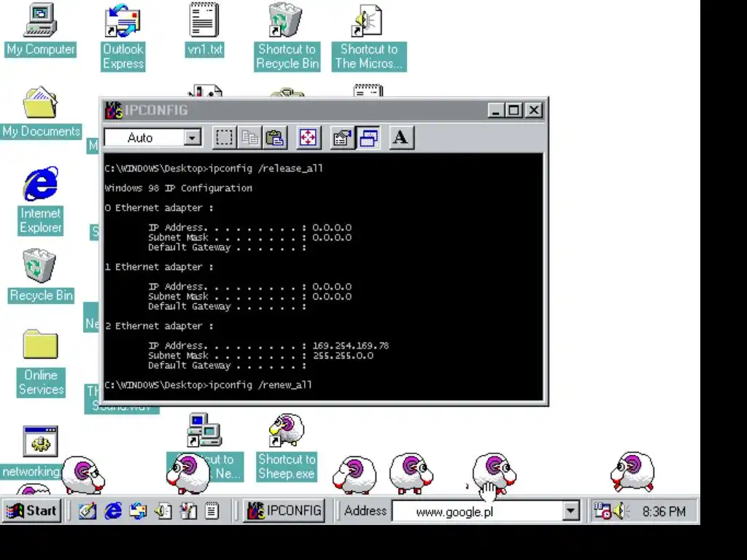Click the 2 Ethernet adapter heading
Image resolution: width=747 pixels, height=560 pixels.
tap(159, 326)
